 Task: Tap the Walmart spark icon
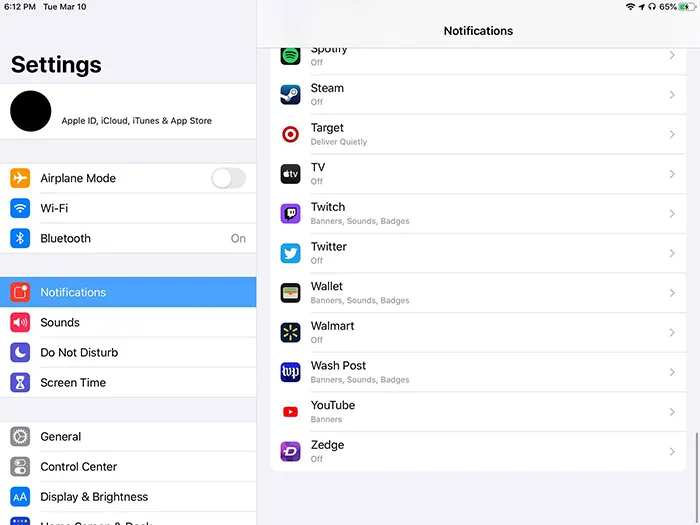pos(290,332)
